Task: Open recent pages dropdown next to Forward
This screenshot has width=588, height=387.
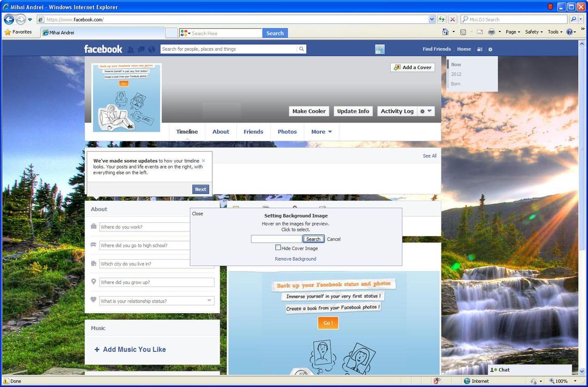Action: [30, 19]
